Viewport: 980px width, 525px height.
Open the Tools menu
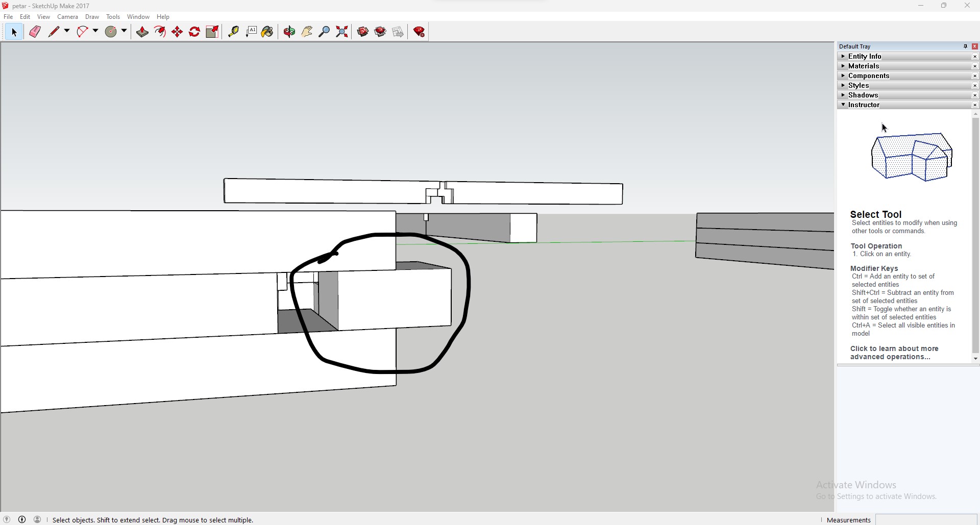[113, 17]
